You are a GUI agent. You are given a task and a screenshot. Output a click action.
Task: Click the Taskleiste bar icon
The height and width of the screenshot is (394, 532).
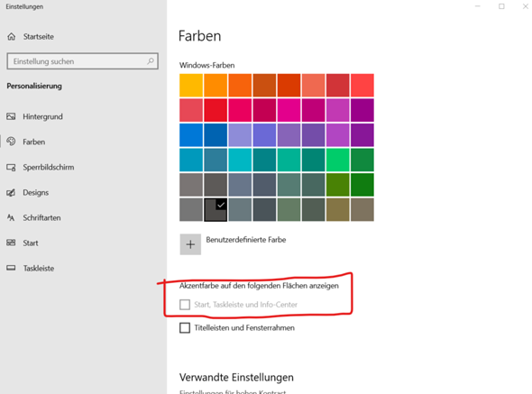point(11,268)
